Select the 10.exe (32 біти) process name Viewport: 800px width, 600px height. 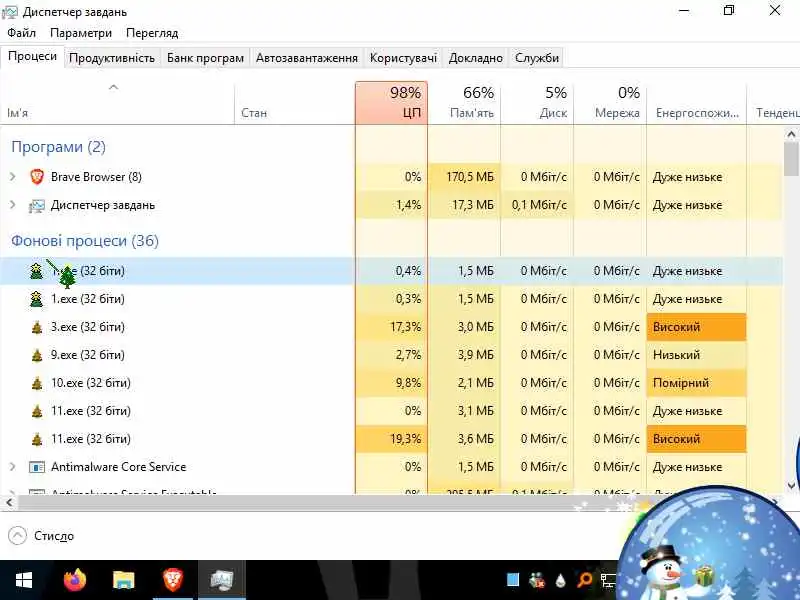tap(90, 383)
